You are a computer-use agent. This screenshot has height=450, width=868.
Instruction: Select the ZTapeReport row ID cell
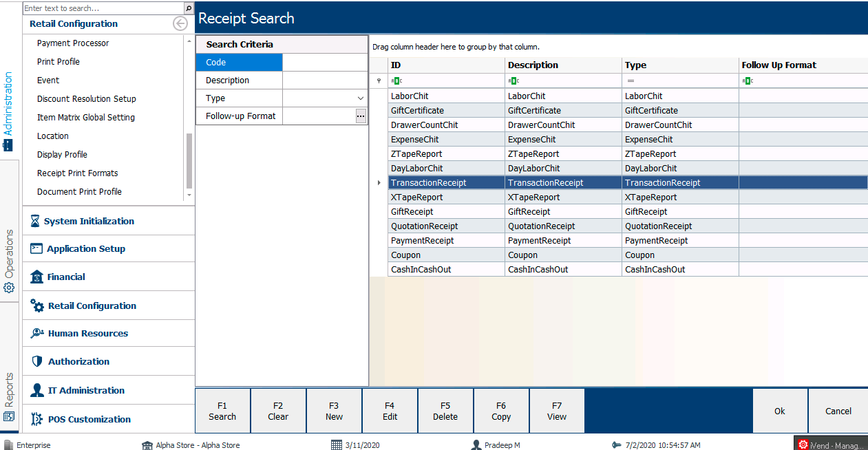(446, 154)
